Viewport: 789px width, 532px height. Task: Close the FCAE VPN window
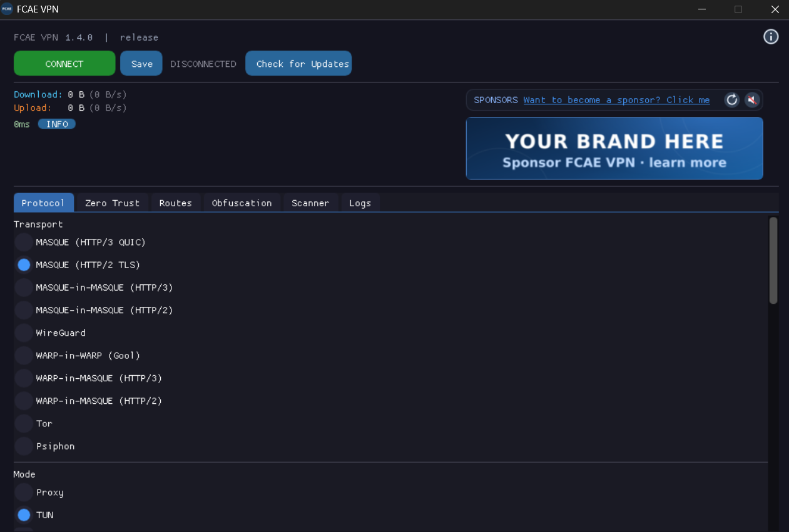coord(775,9)
